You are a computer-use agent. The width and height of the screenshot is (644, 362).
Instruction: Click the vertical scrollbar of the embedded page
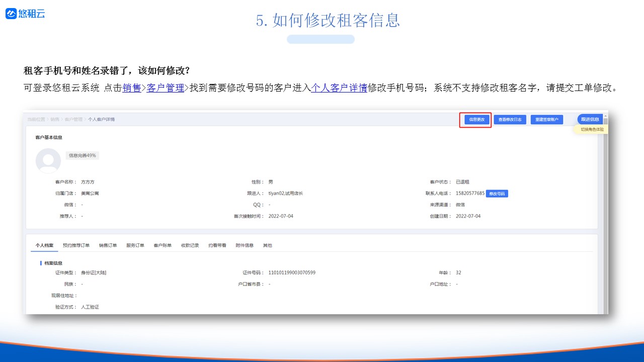coord(605,214)
